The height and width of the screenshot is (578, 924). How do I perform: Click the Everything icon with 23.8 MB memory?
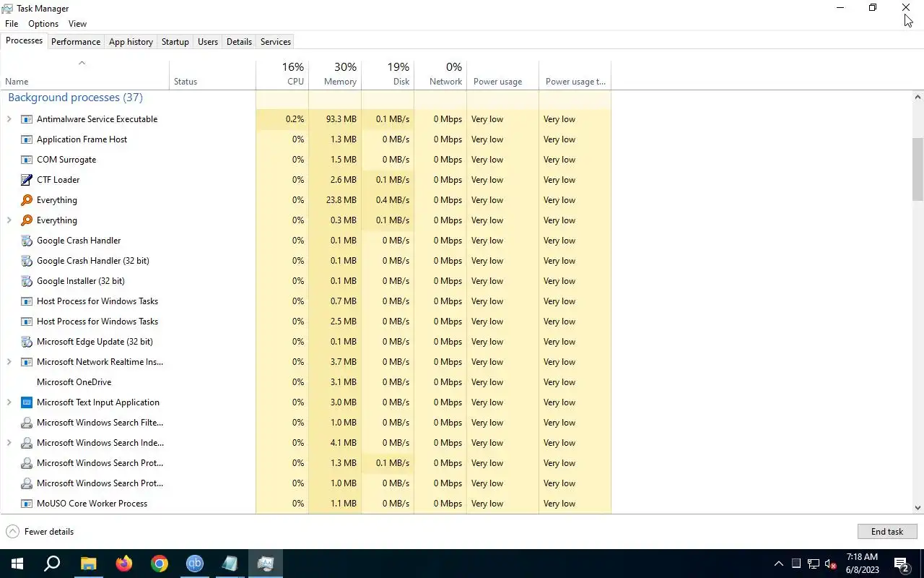(x=27, y=200)
